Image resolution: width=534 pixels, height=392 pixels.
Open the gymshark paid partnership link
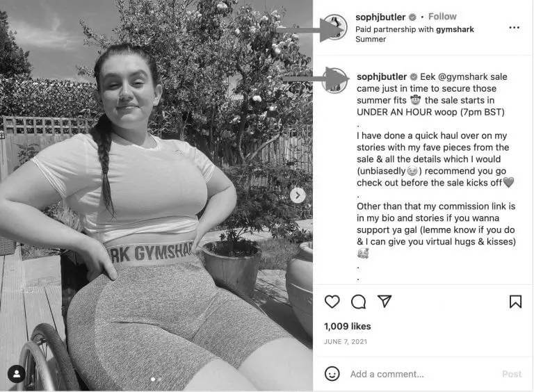click(x=455, y=29)
